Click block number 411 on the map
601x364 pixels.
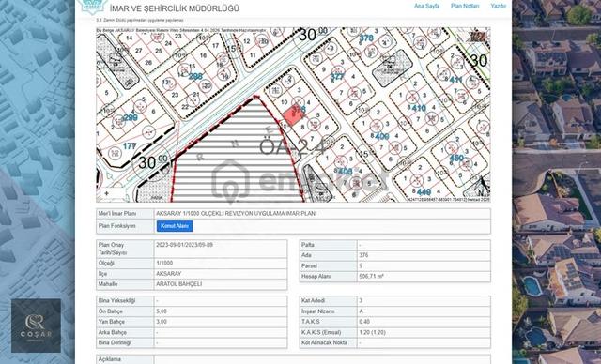pyautogui.click(x=455, y=80)
